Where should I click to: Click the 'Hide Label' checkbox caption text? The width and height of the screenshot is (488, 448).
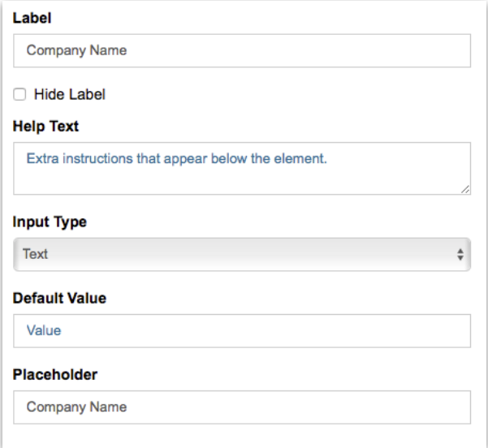pos(69,95)
